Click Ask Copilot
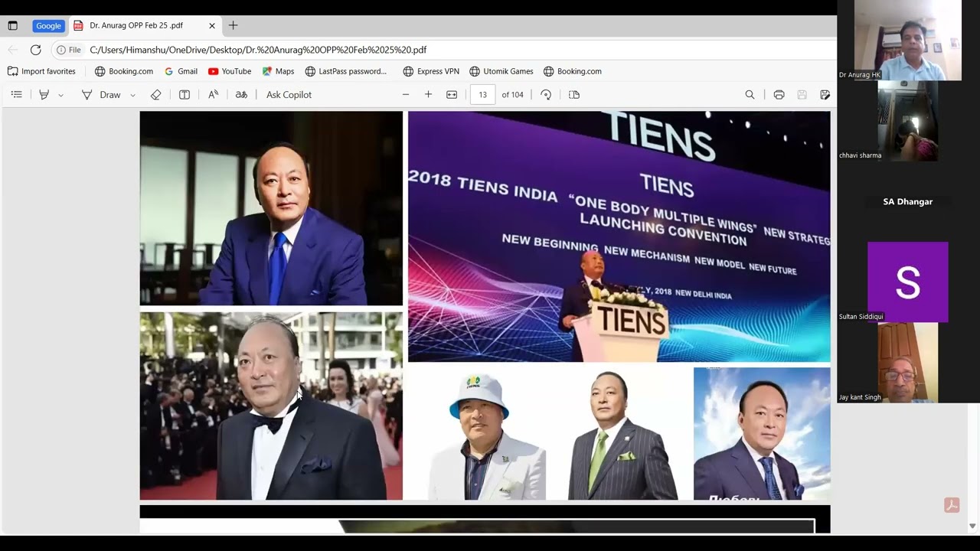Viewport: 980px width, 551px height. coord(289,95)
